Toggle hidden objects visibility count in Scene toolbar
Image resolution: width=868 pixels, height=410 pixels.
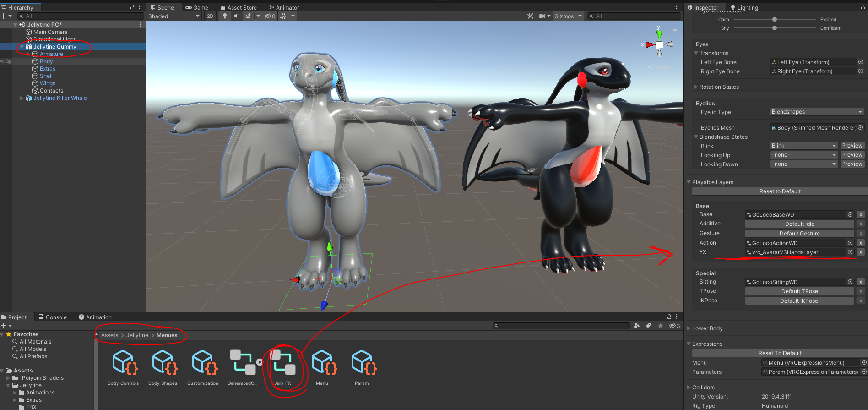point(270,16)
